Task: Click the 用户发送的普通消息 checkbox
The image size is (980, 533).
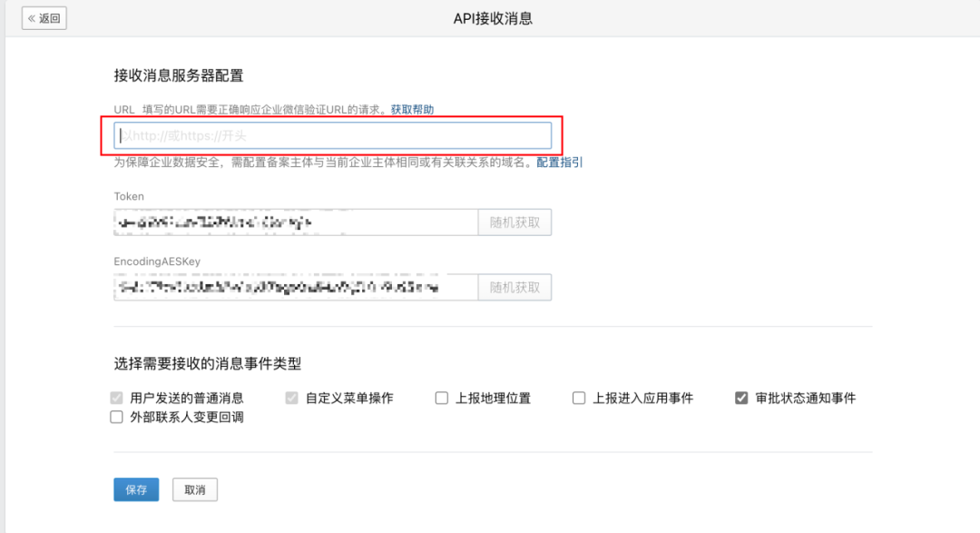Action: pyautogui.click(x=115, y=398)
